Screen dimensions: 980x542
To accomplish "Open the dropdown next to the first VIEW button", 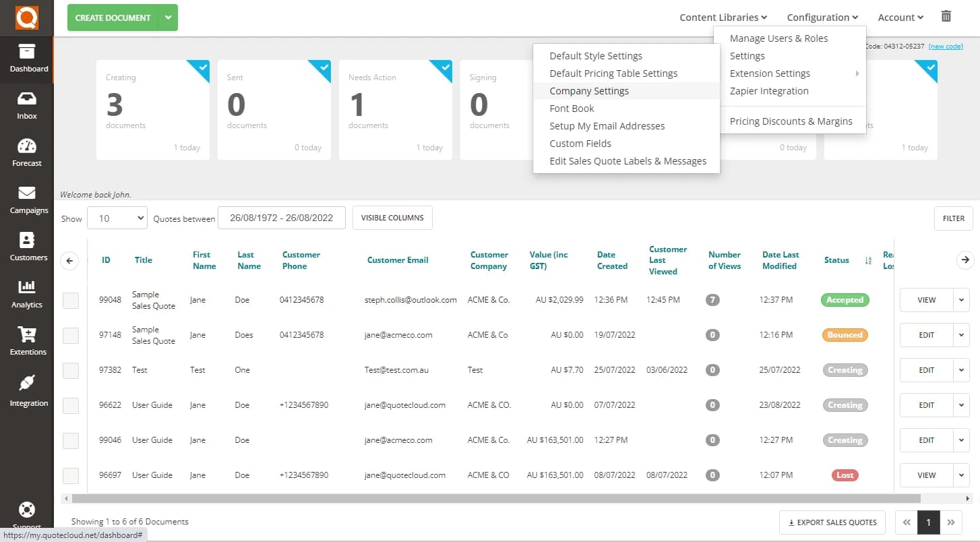I will (961, 300).
